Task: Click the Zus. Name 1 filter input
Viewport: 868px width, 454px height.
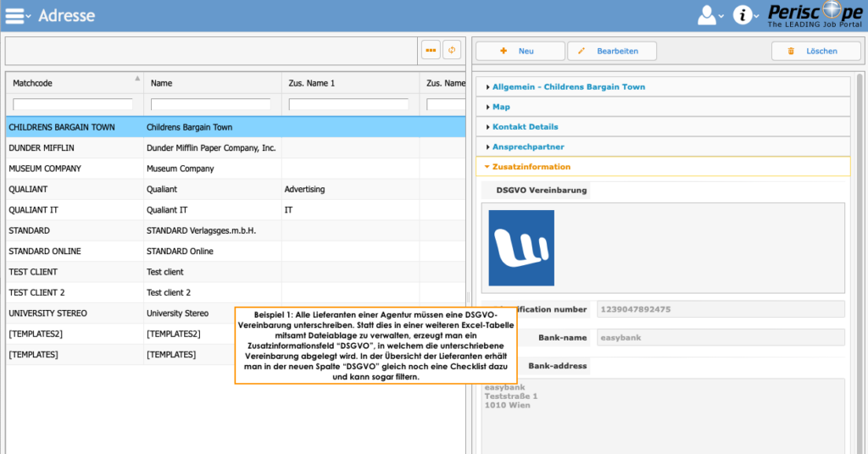Action: pyautogui.click(x=348, y=104)
